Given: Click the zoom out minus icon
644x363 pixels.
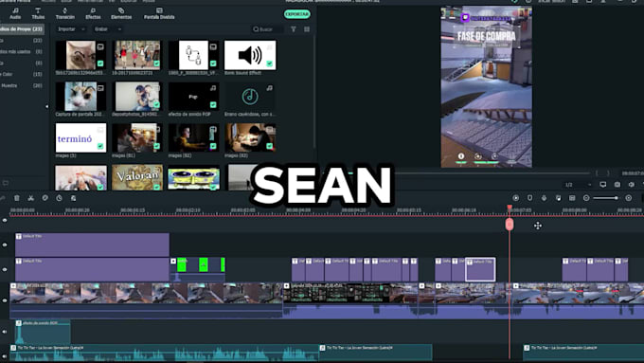Looking at the screenshot, I should (586, 198).
